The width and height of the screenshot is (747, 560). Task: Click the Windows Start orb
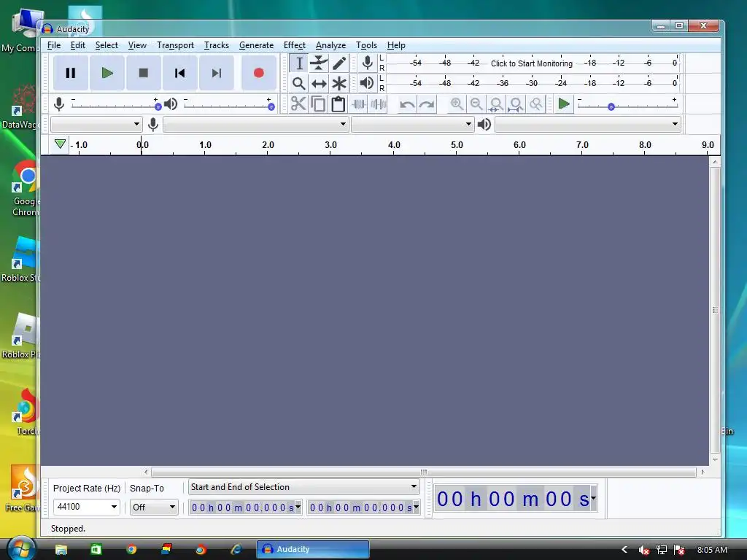[x=20, y=548]
